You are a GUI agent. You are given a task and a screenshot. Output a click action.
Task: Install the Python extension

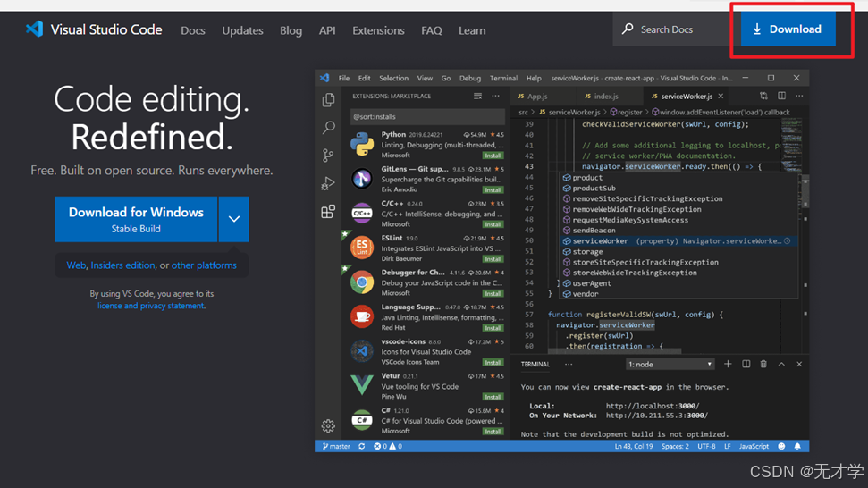point(493,156)
